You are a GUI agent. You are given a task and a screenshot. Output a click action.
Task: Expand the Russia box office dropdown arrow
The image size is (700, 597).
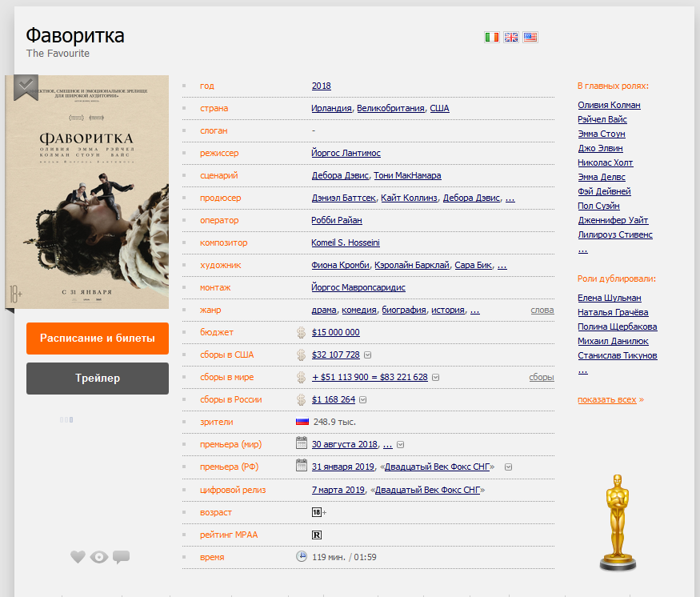(362, 400)
